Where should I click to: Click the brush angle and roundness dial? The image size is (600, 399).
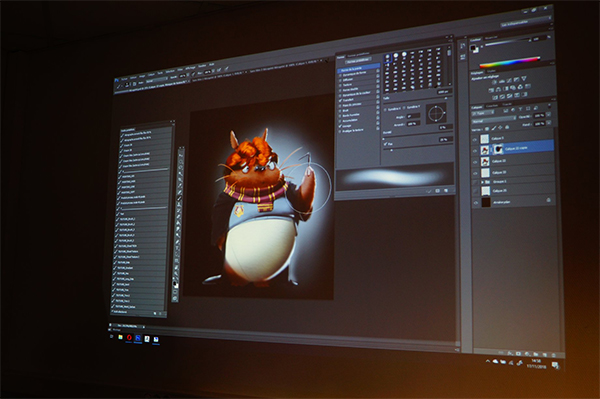(x=436, y=114)
